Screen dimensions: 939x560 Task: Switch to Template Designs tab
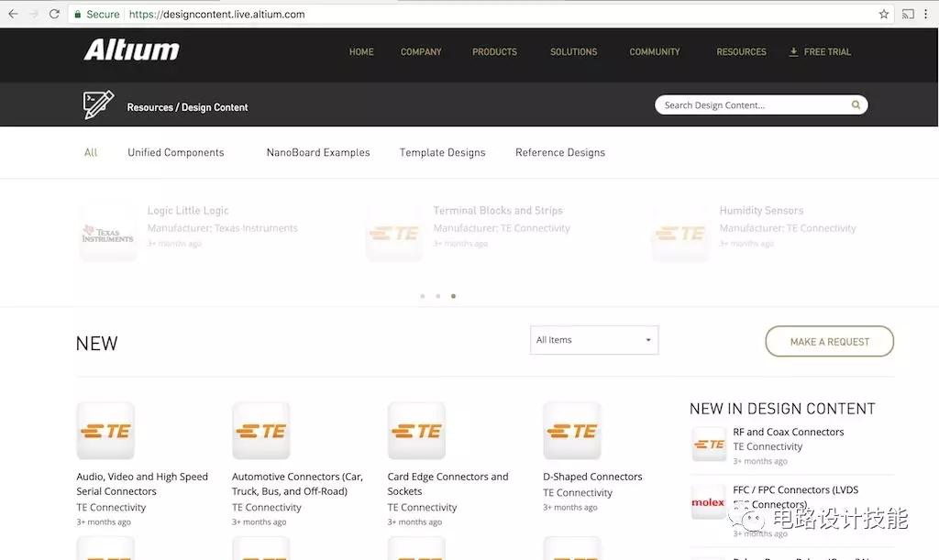pos(443,152)
